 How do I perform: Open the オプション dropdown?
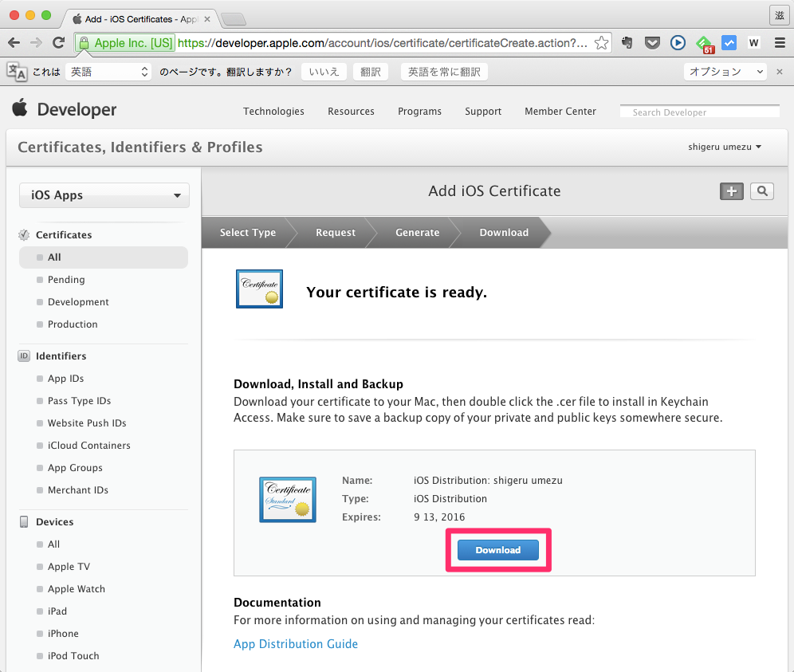coord(725,72)
